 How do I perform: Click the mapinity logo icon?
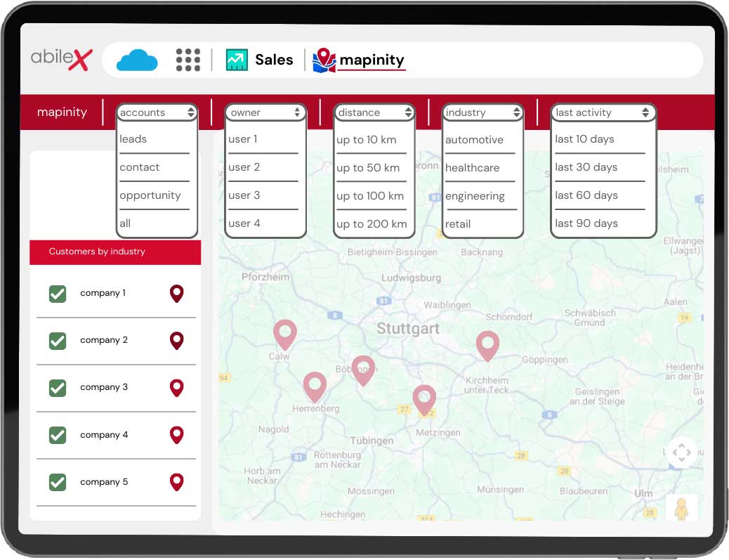pos(324,60)
